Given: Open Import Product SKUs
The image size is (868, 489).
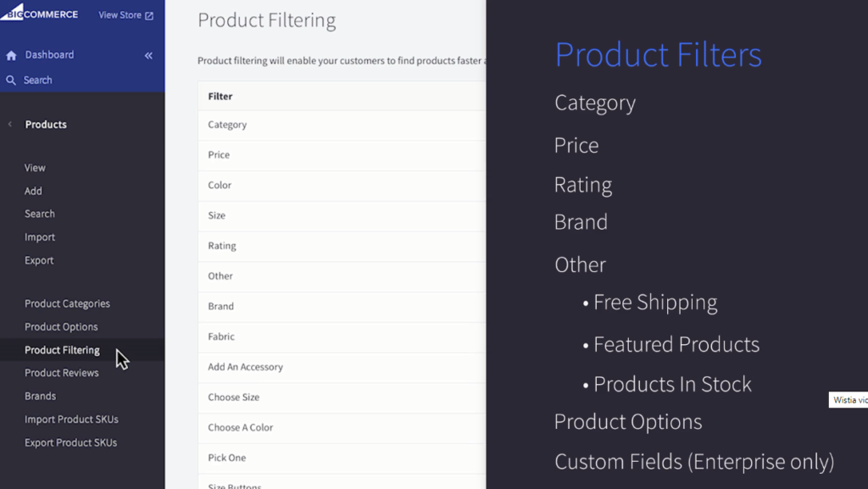Looking at the screenshot, I should [71, 420].
